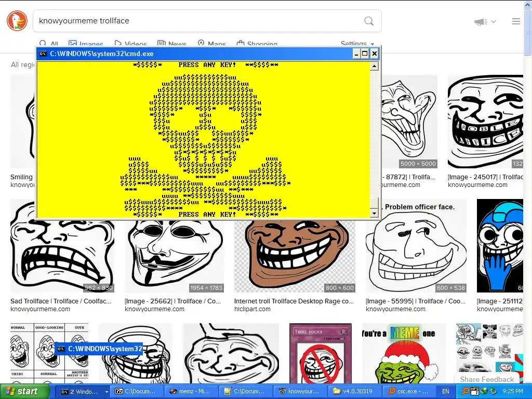The width and height of the screenshot is (532, 399).
Task: Click '[Image - 25662] | Trollface / Co...' title
Action: point(172,301)
